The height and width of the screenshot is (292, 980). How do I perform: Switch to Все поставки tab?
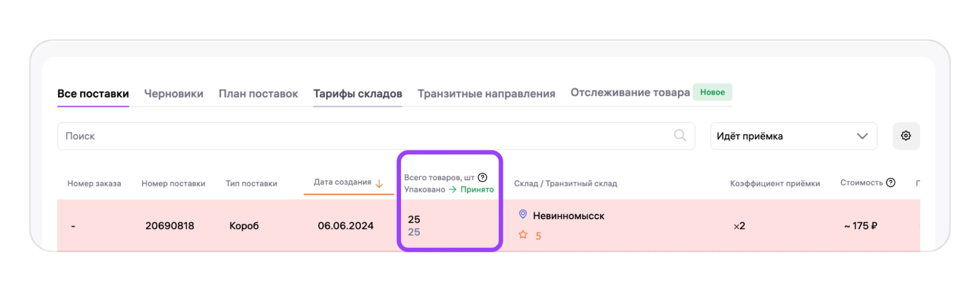(93, 94)
